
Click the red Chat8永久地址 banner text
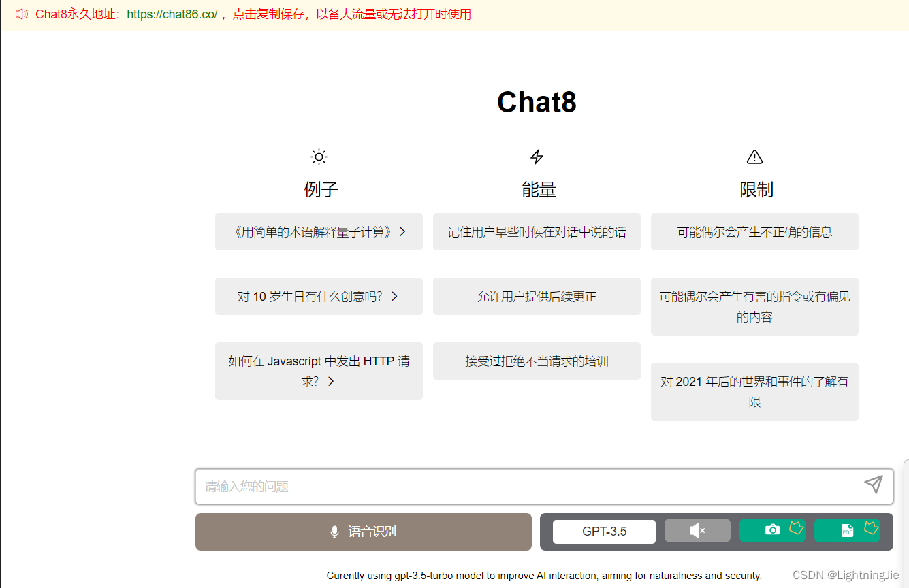78,14
